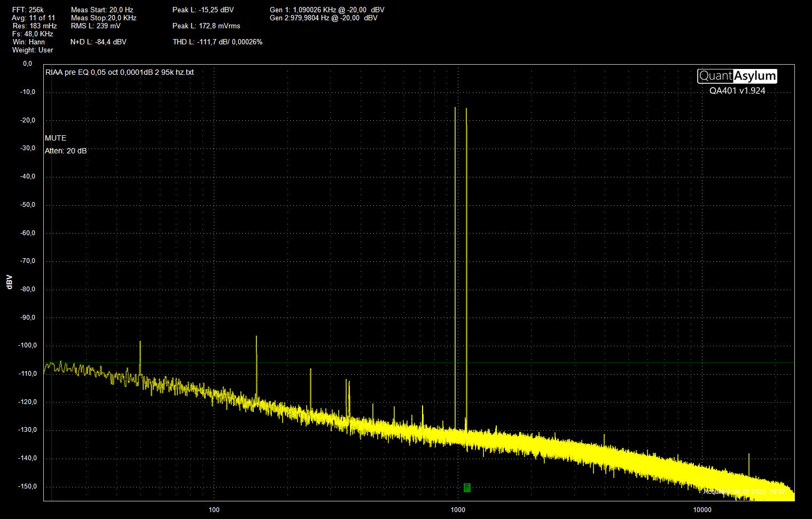Click the Avg: 11 of 11 counter
Image resolution: width=812 pixels, height=519 pixels.
(x=33, y=18)
